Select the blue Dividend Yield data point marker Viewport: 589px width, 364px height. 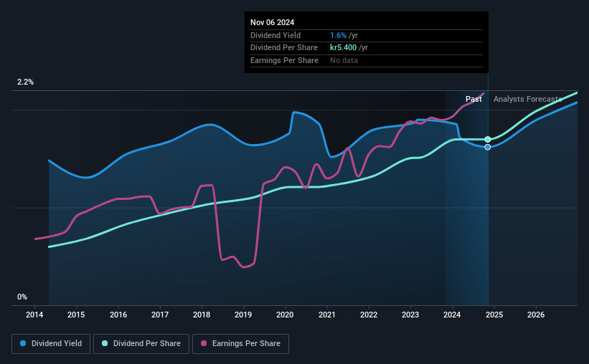click(488, 147)
